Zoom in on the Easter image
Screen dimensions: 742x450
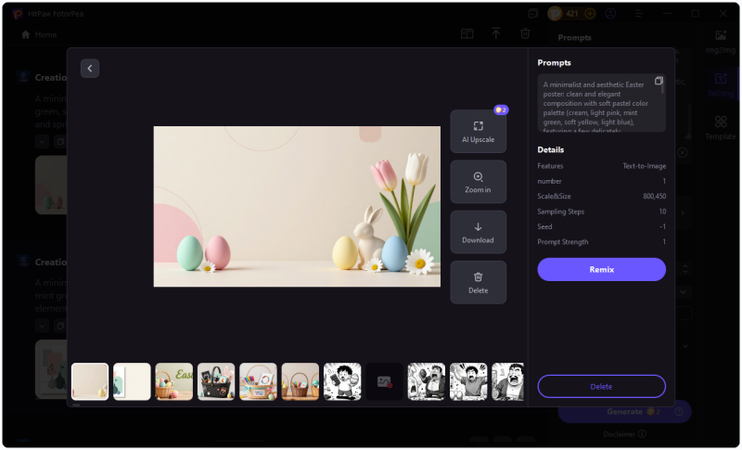[x=478, y=182]
